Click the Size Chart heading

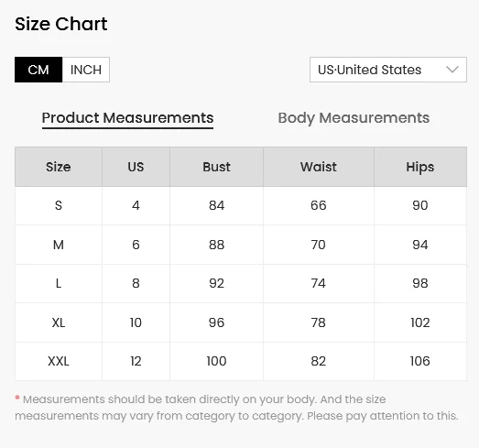tap(61, 24)
